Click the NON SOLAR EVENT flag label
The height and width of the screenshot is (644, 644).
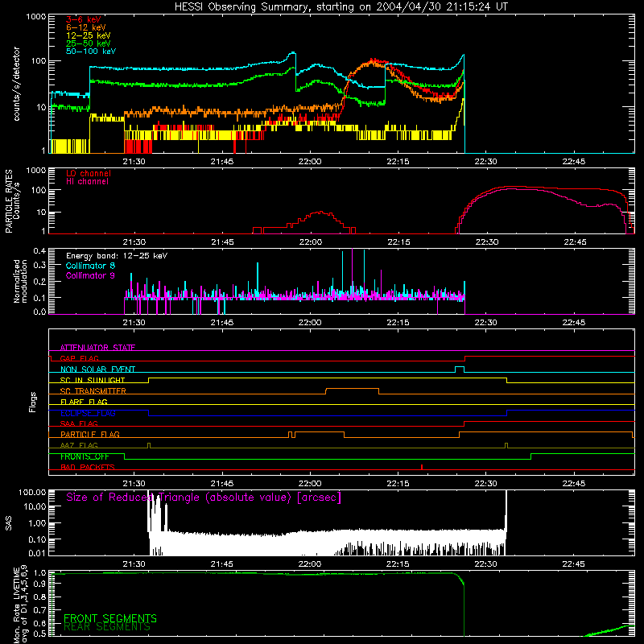(97, 369)
